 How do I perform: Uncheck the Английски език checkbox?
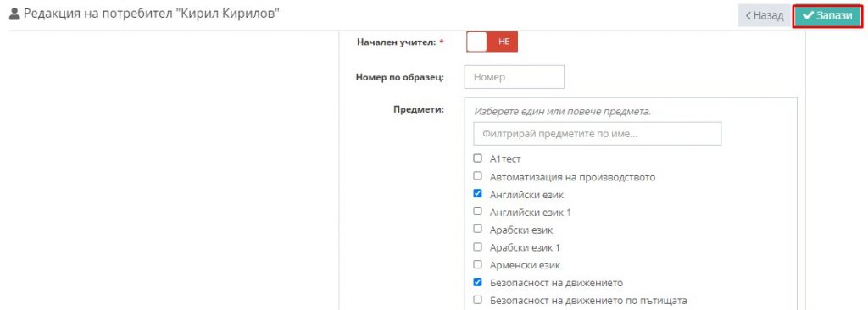click(x=478, y=194)
